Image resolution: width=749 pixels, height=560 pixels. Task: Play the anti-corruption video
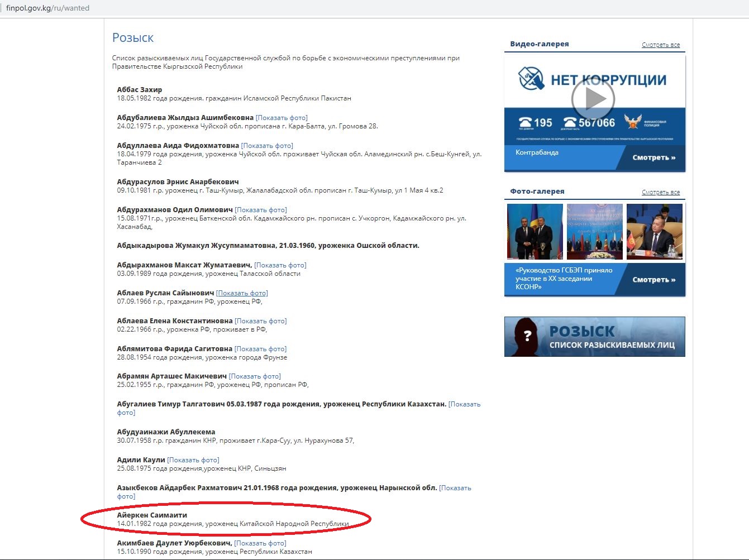tap(593, 99)
